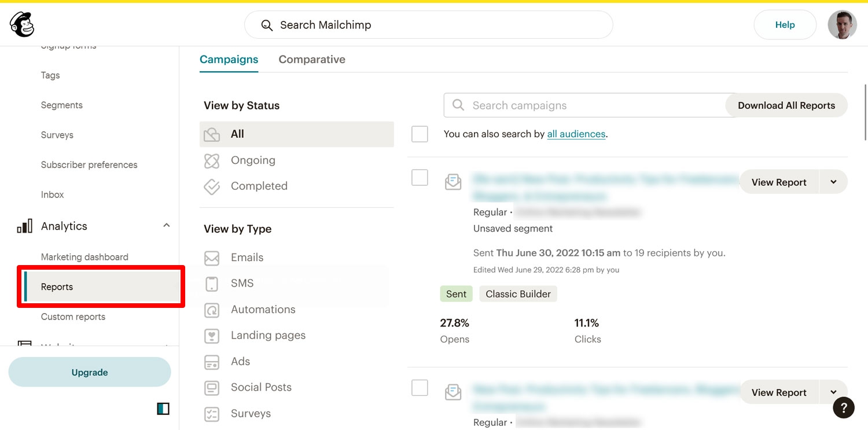Click the magnifier icon in Search Mailchimp
Image resolution: width=868 pixels, height=430 pixels.
[267, 25]
